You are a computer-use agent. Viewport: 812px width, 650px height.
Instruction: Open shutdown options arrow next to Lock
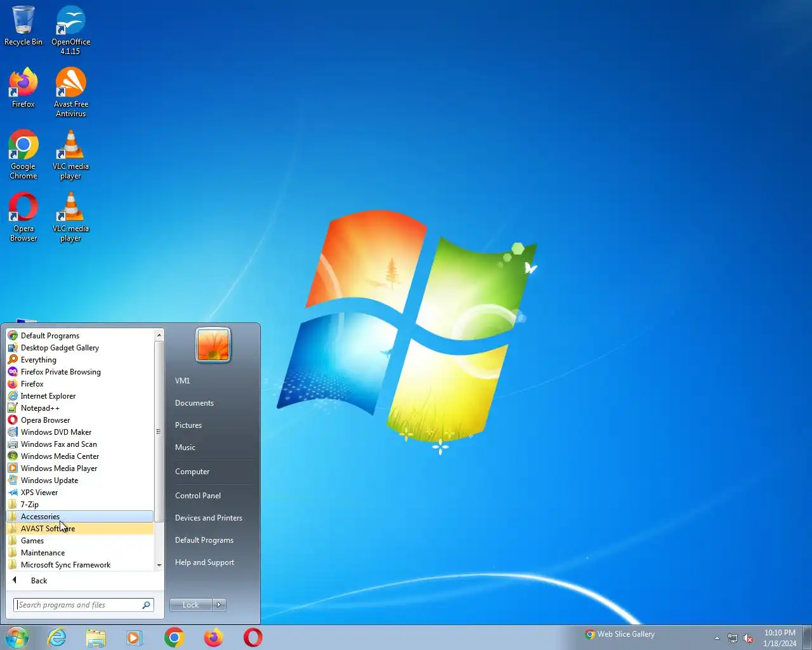tap(219, 605)
